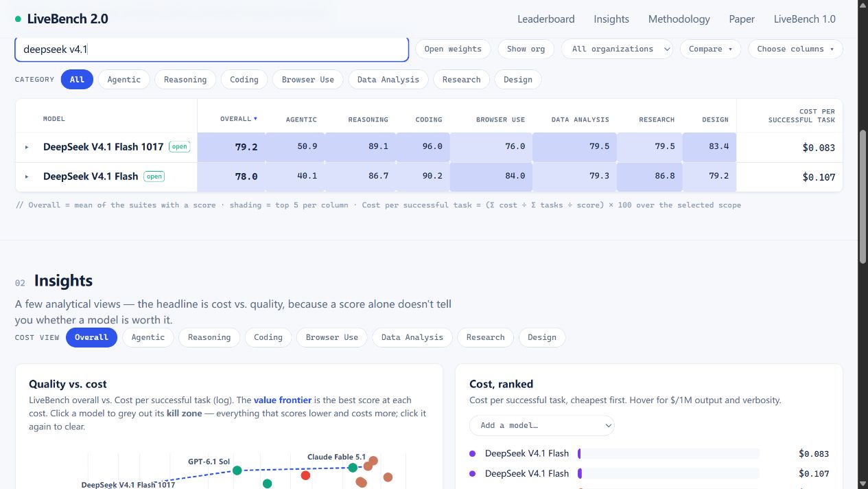Expand the DeepSeek V4.1 Flash 1017 row
The width and height of the screenshot is (868, 489).
pyautogui.click(x=27, y=147)
